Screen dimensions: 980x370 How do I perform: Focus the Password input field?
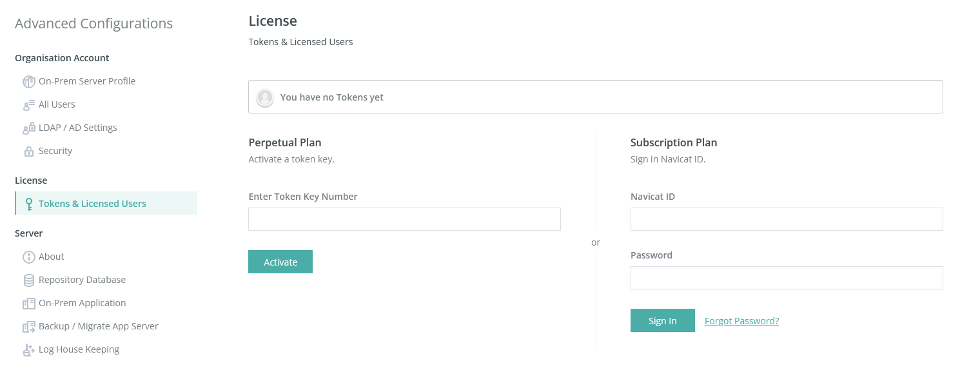(787, 278)
